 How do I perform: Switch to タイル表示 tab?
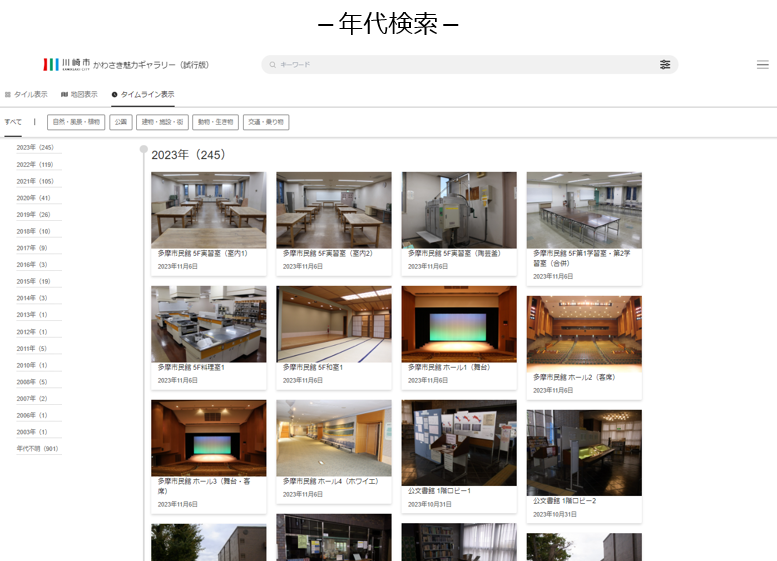tap(26, 94)
